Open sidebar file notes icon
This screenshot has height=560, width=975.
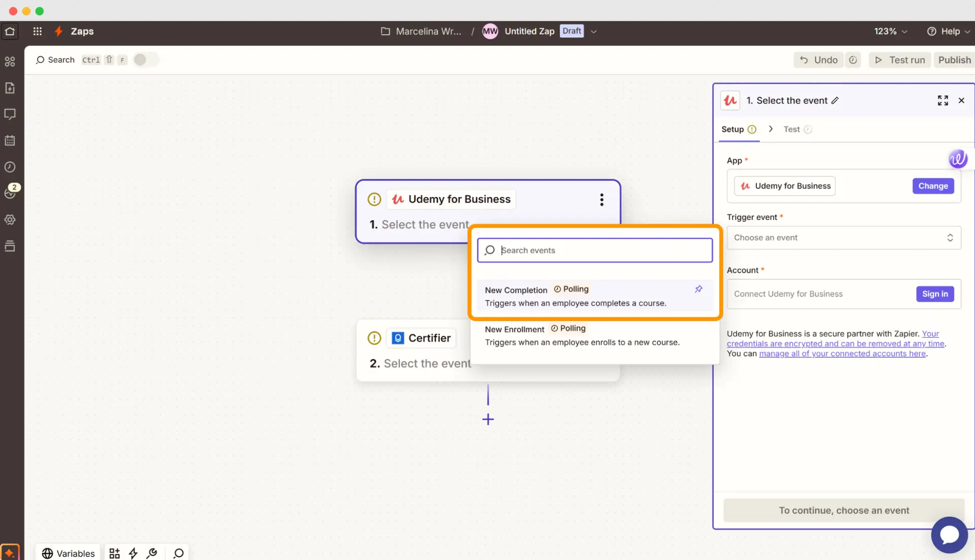(x=10, y=88)
